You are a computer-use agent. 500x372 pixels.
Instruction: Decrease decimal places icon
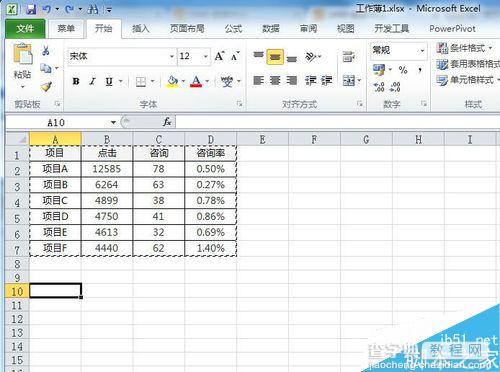[x=395, y=87]
